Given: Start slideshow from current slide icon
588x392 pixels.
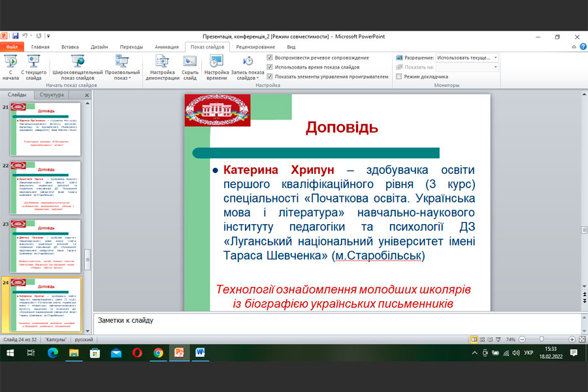Looking at the screenshot, I should (x=33, y=62).
